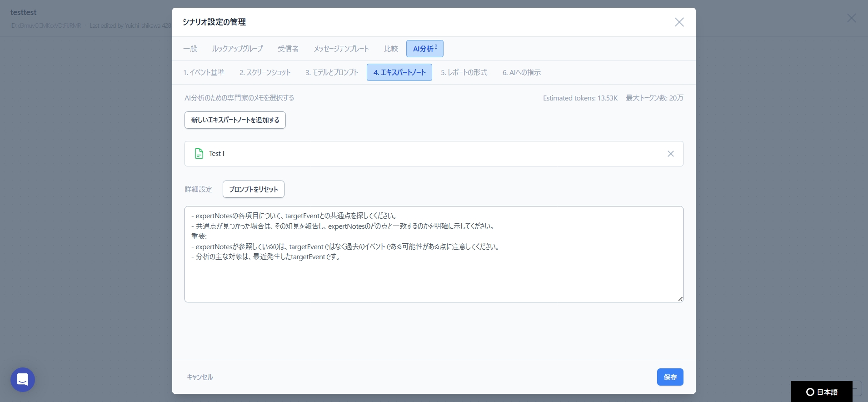Screen dimensions: 868x402
Task: Remove the Test I expert note
Action: (670, 154)
